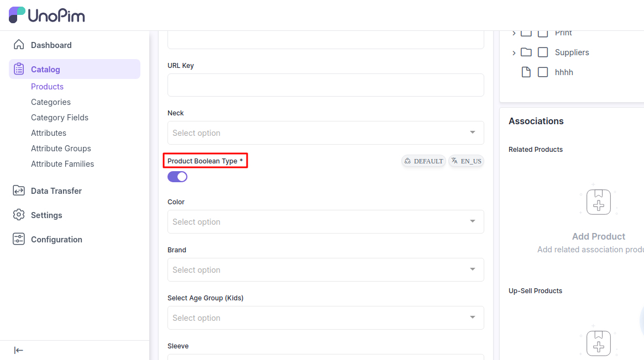
Task: Click add icon under Up-Sell Products
Action: pos(598,343)
